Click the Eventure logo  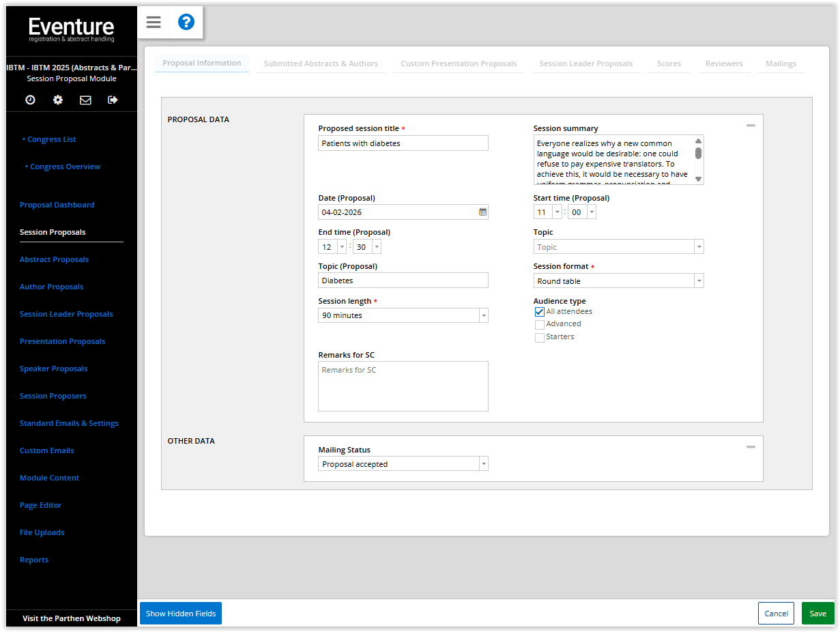72,29
